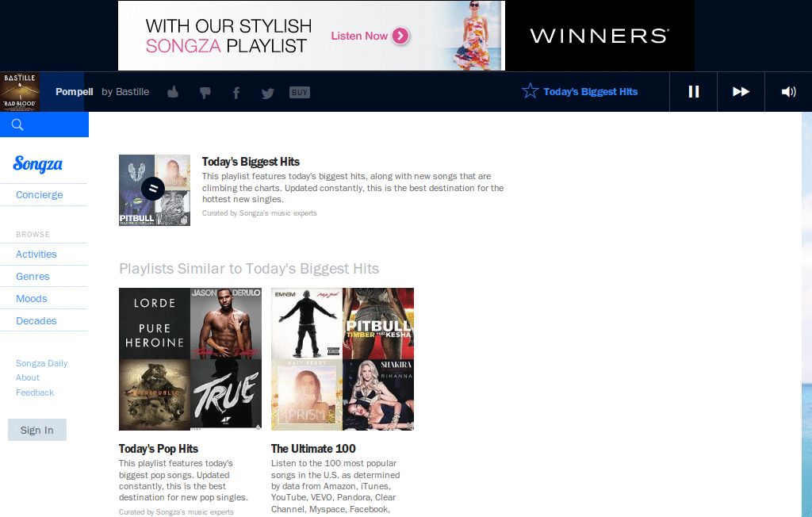This screenshot has width=812, height=517.
Task: Share song on Twitter icon
Action: tap(268, 94)
